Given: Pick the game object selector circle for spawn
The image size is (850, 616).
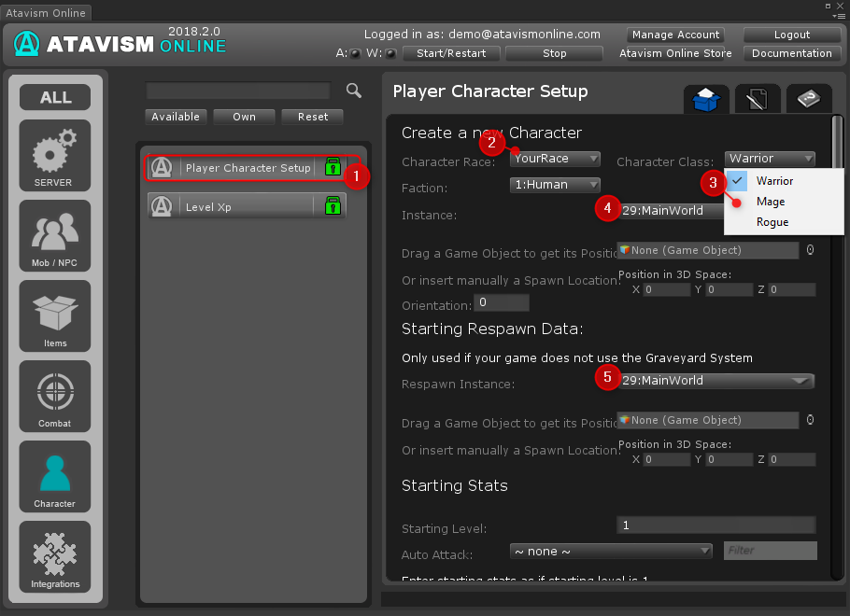Looking at the screenshot, I should [810, 250].
